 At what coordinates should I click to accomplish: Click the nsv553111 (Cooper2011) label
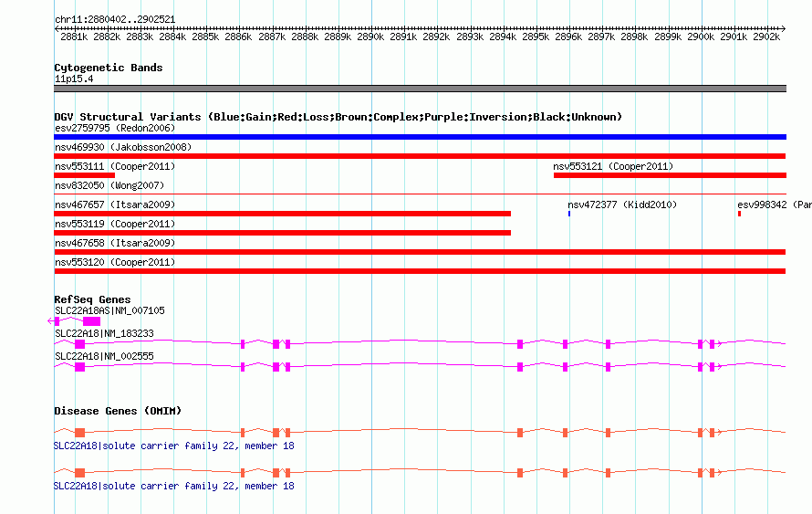coord(115,166)
